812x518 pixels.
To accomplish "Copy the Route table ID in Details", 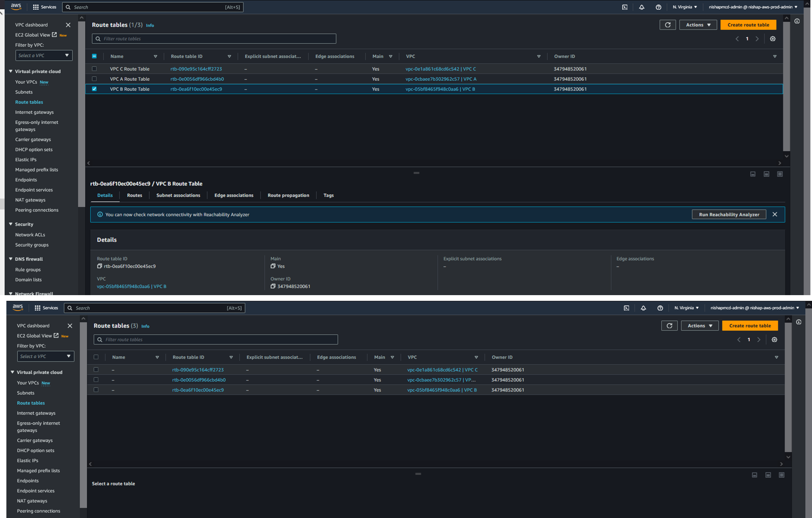I will [99, 266].
